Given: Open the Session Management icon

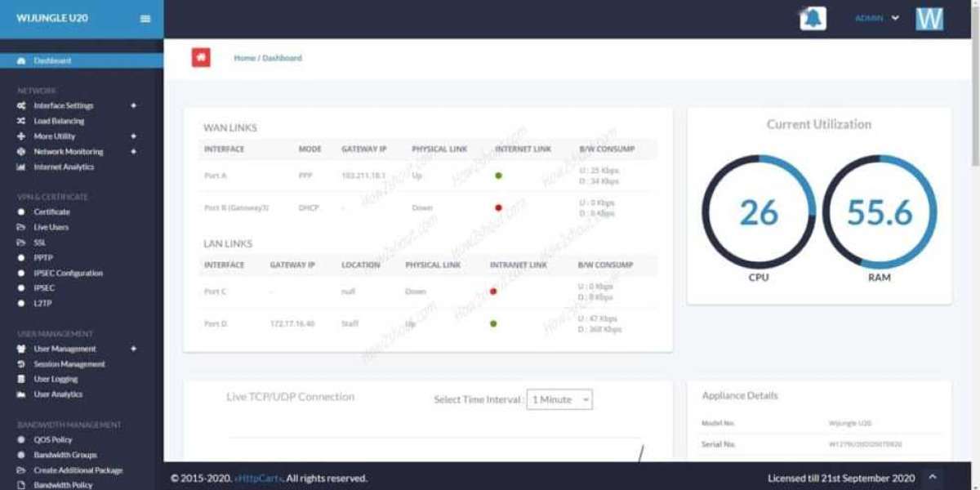Looking at the screenshot, I should click(x=20, y=363).
